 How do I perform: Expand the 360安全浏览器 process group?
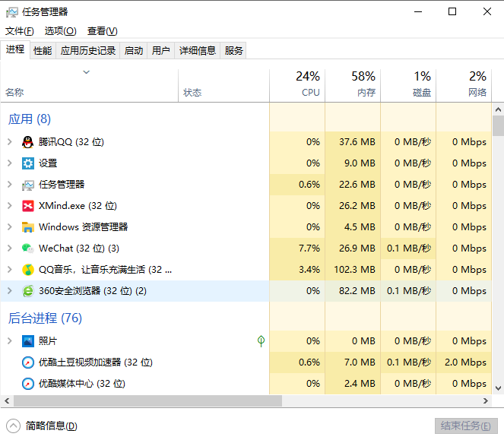click(9, 291)
